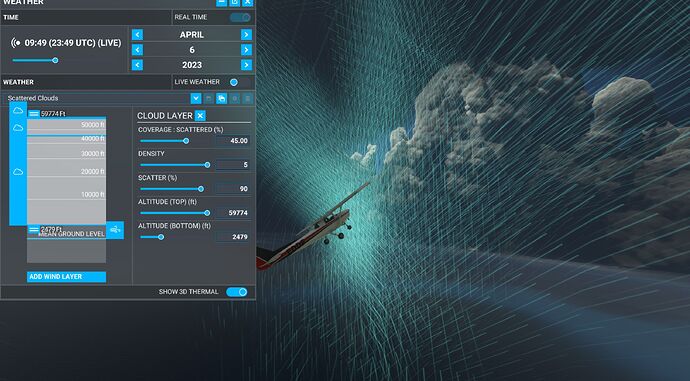Click the coverage value field 45.00
This screenshot has height=381, width=690.
[233, 141]
